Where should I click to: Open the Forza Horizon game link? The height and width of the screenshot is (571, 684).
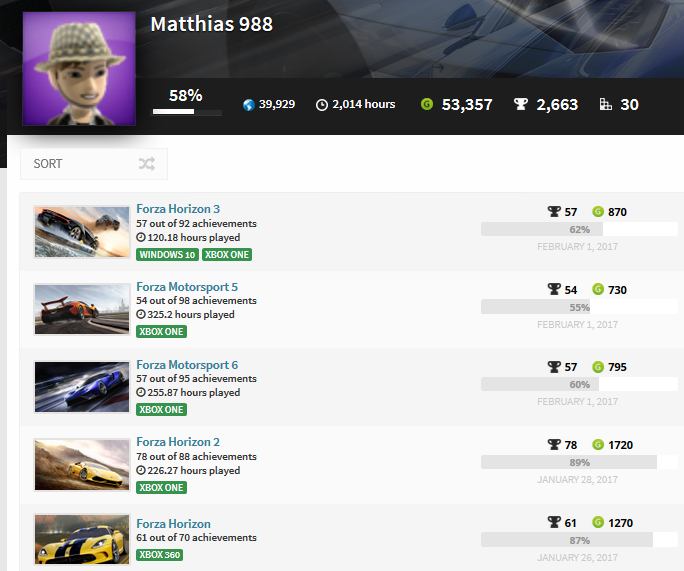point(174,523)
